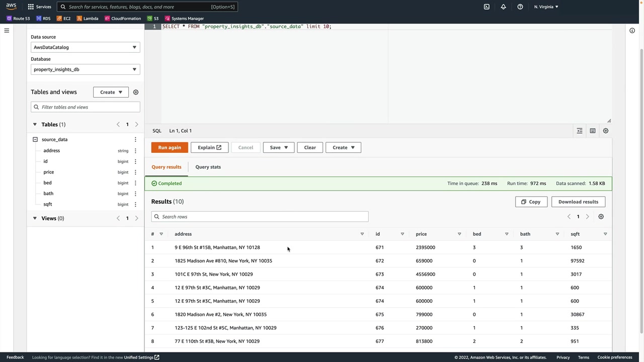Click the Tables and views settings gear
The width and height of the screenshot is (644, 362).
coord(135,92)
